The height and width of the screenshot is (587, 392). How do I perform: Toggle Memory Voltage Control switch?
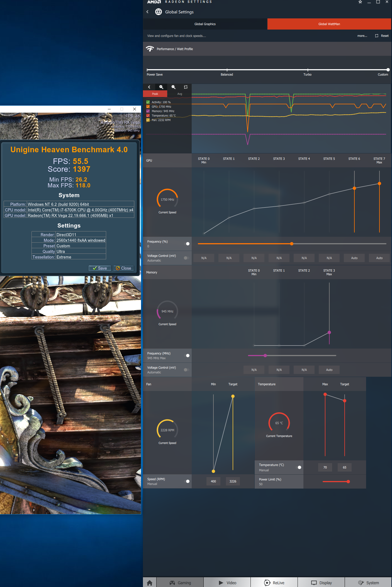tap(186, 370)
